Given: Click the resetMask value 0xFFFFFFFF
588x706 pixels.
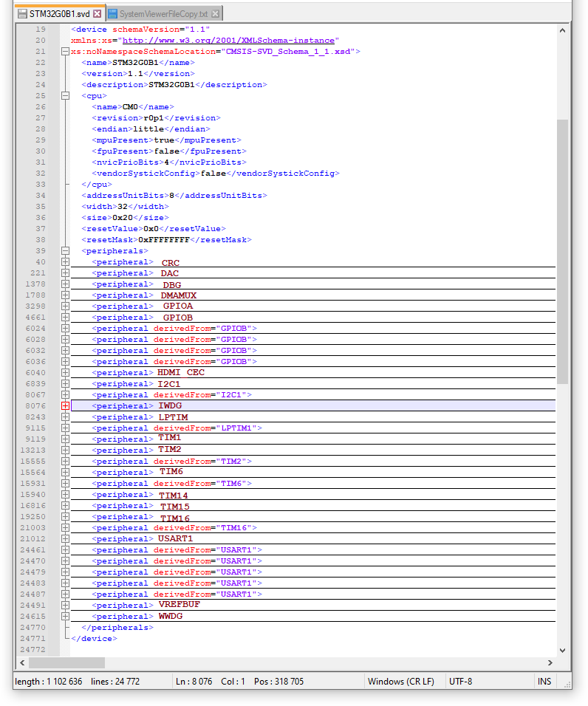Looking at the screenshot, I should (x=163, y=240).
